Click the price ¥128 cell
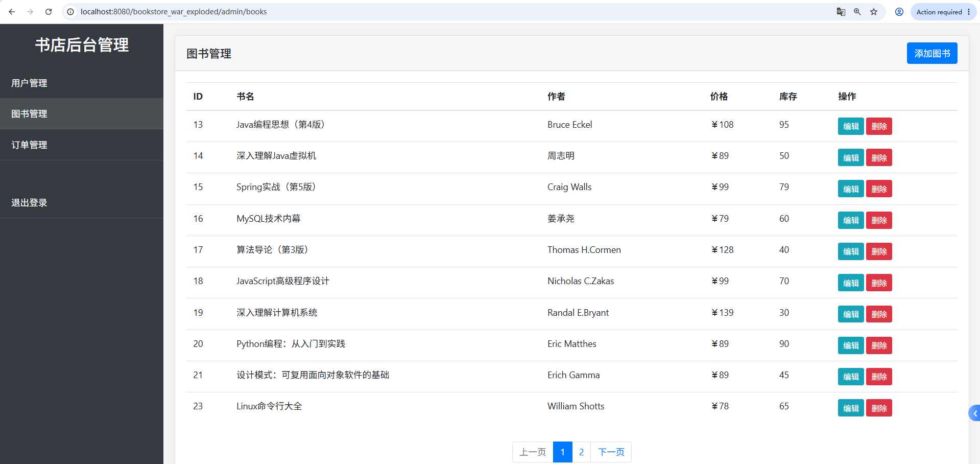980x464 pixels. (x=722, y=250)
